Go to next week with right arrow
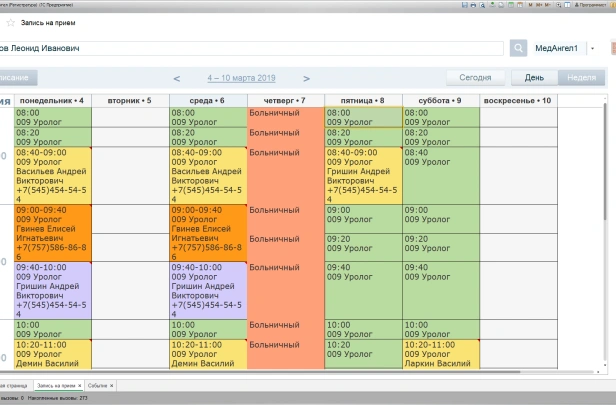The height and width of the screenshot is (405, 616). point(306,78)
